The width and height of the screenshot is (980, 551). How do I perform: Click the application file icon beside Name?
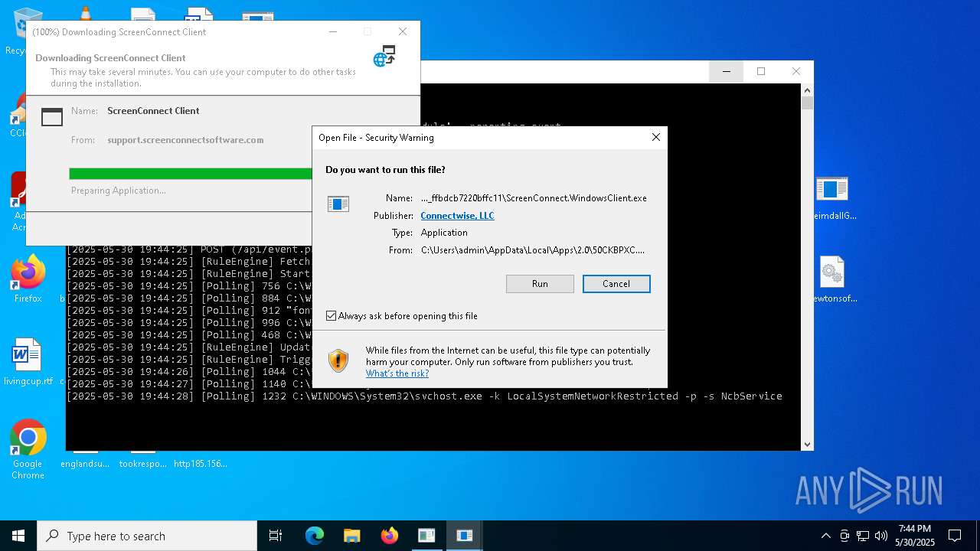pyautogui.click(x=338, y=204)
